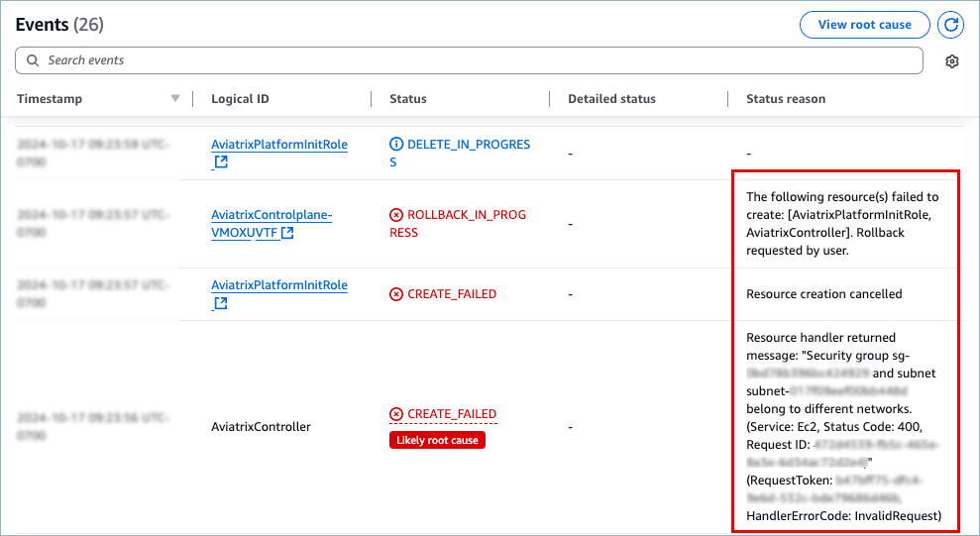Click external link icon beside VMOXUVTF

pyautogui.click(x=287, y=233)
